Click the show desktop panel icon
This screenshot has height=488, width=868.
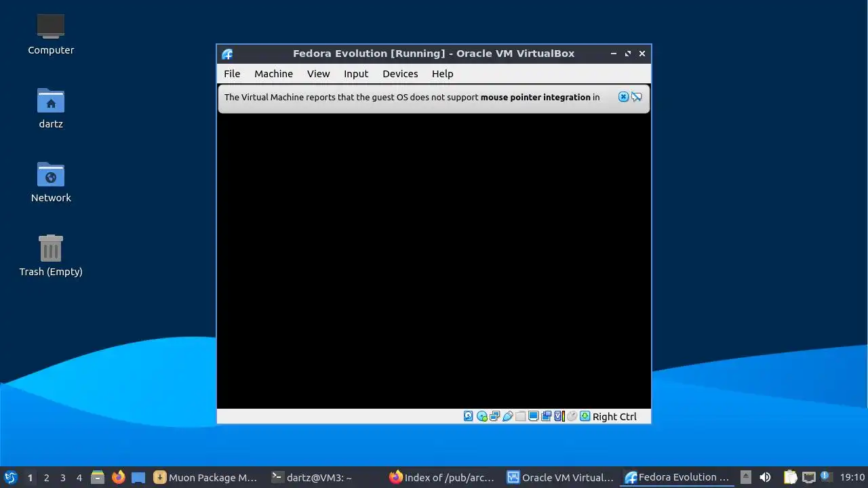coord(138,477)
